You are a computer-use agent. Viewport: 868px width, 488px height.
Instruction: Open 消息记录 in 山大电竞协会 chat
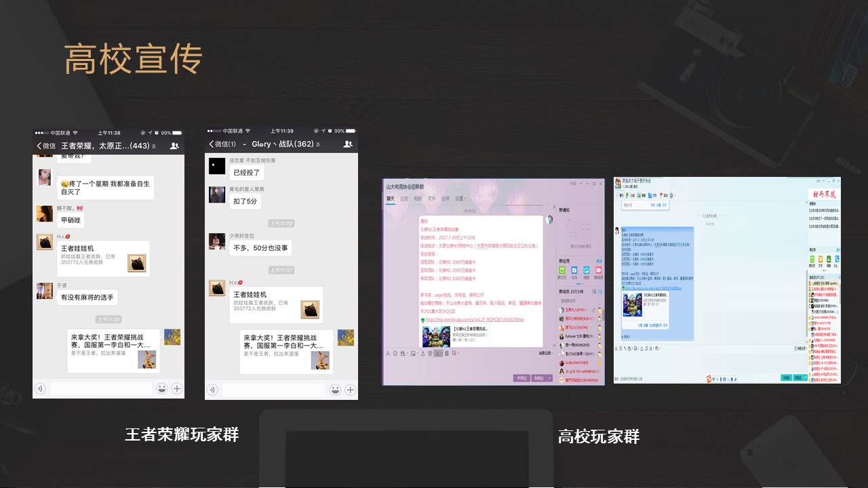546,353
